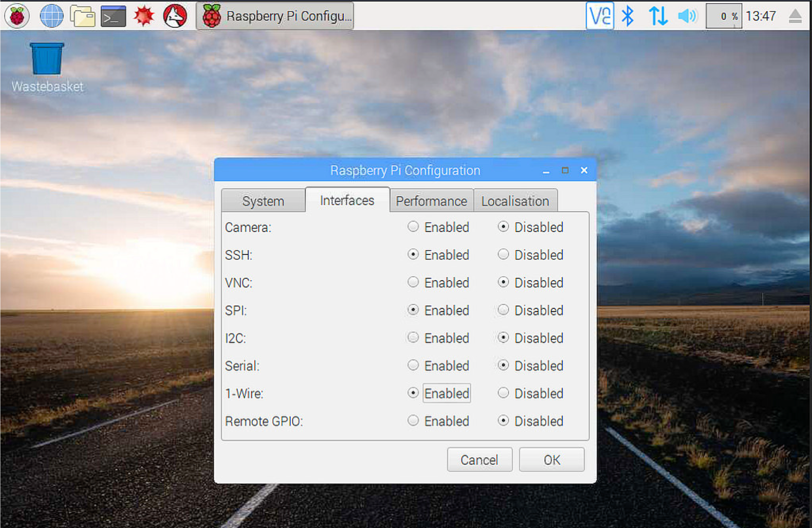Launch the web browser from the taskbar
812x528 pixels.
(x=52, y=15)
